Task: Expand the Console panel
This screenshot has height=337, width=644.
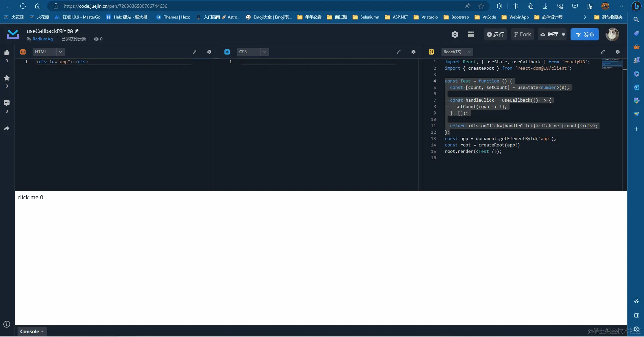Action: pyautogui.click(x=32, y=332)
